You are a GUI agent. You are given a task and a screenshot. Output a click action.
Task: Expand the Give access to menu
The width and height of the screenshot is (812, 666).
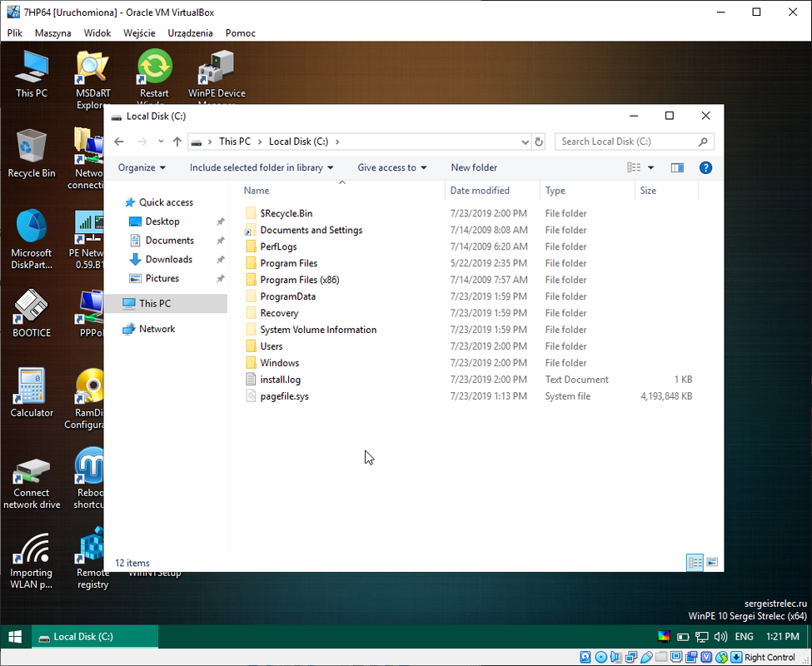tap(392, 167)
